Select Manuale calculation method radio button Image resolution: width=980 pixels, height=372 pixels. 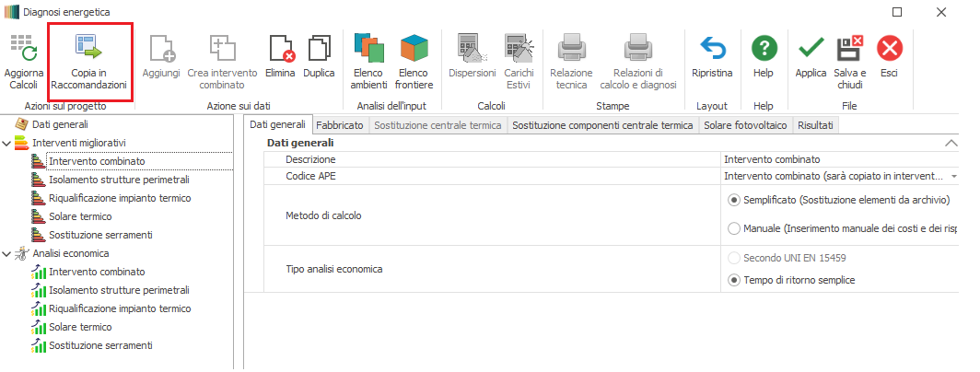(x=734, y=228)
